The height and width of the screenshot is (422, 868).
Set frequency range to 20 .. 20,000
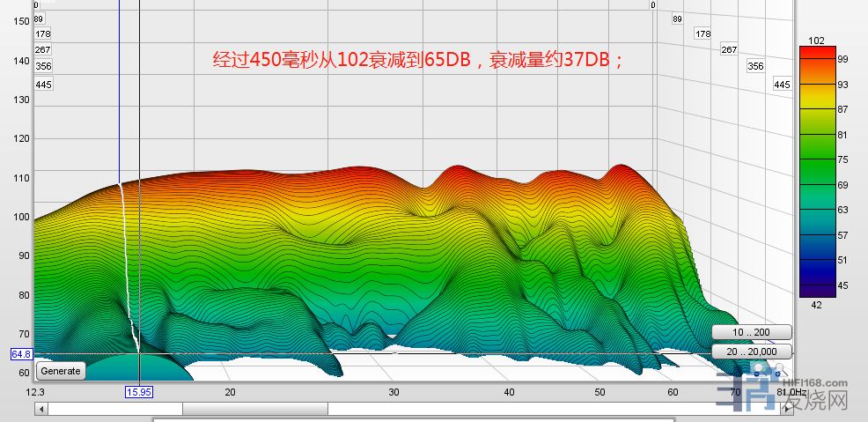point(751,351)
